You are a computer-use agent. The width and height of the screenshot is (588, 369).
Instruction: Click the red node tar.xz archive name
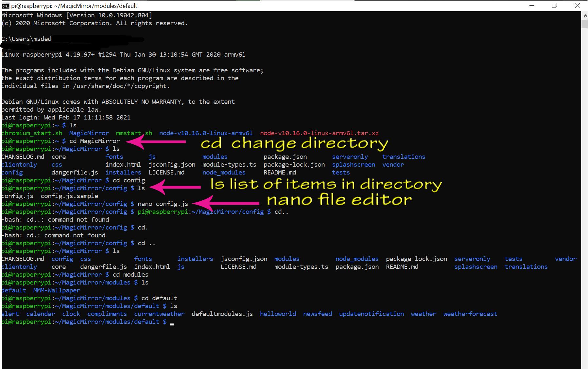pyautogui.click(x=319, y=133)
